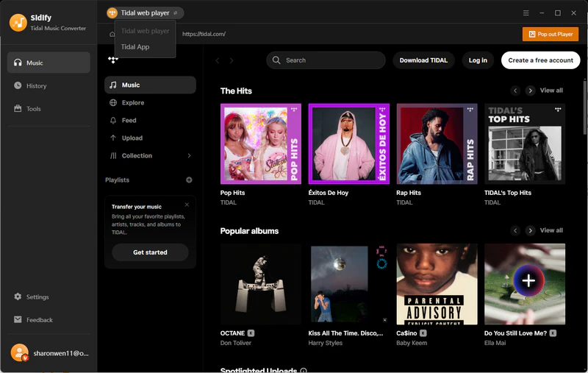This screenshot has height=373, width=588.
Task: Click the Playlists section label
Action: point(117,180)
